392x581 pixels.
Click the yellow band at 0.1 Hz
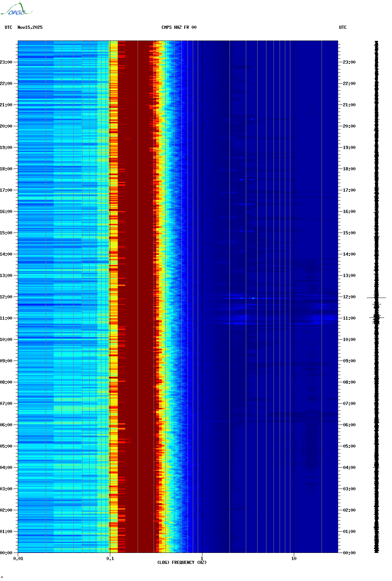point(113,284)
